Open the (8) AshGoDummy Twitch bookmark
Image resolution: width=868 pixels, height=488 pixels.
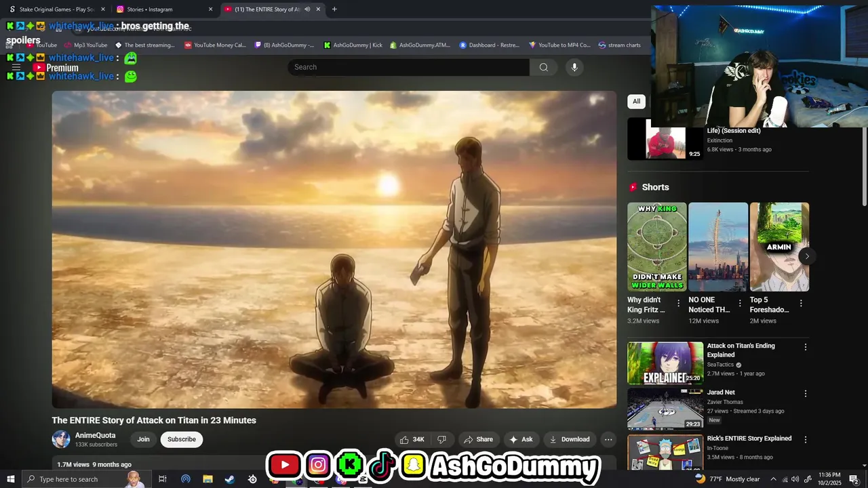[284, 45]
